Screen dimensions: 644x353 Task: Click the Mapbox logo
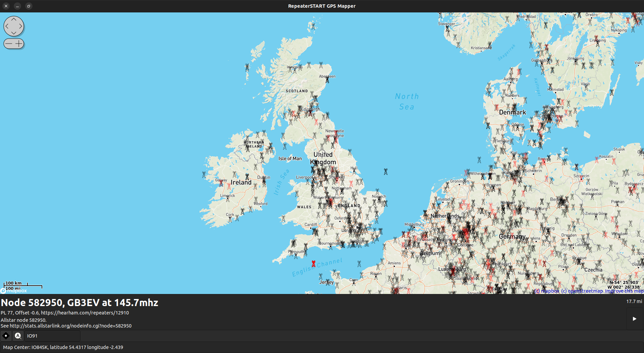point(13,291)
